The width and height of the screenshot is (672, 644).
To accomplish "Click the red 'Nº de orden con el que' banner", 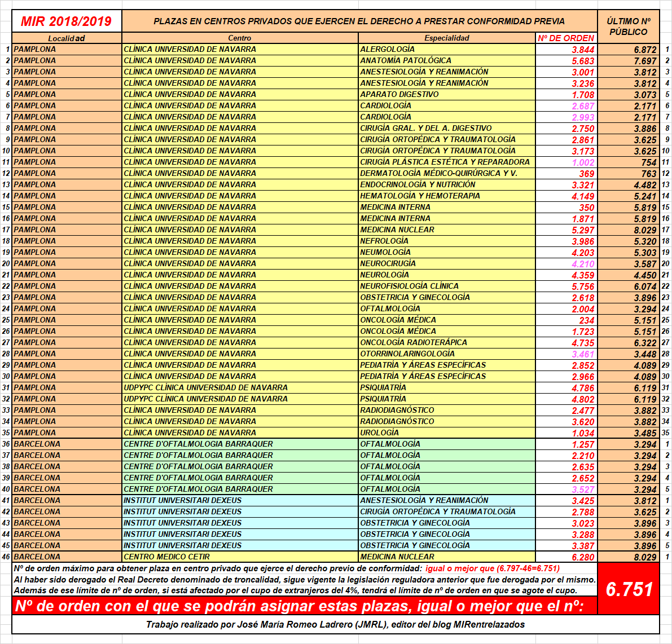I will (x=305, y=606).
